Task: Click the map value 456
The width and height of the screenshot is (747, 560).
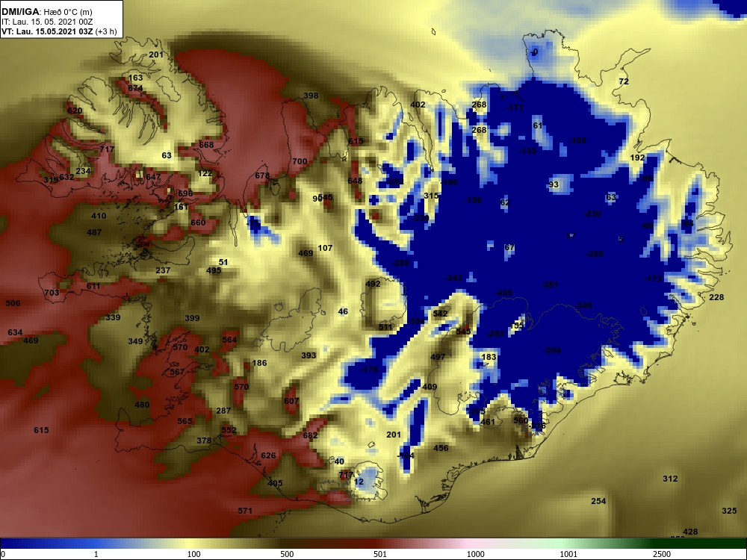Action: 441,448
